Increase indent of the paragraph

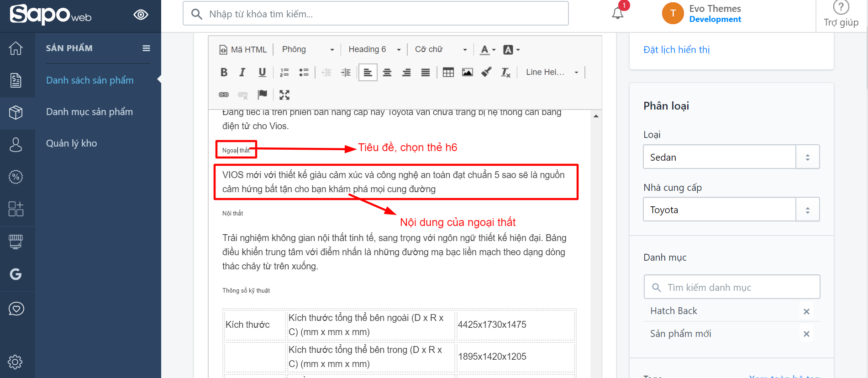tap(346, 72)
